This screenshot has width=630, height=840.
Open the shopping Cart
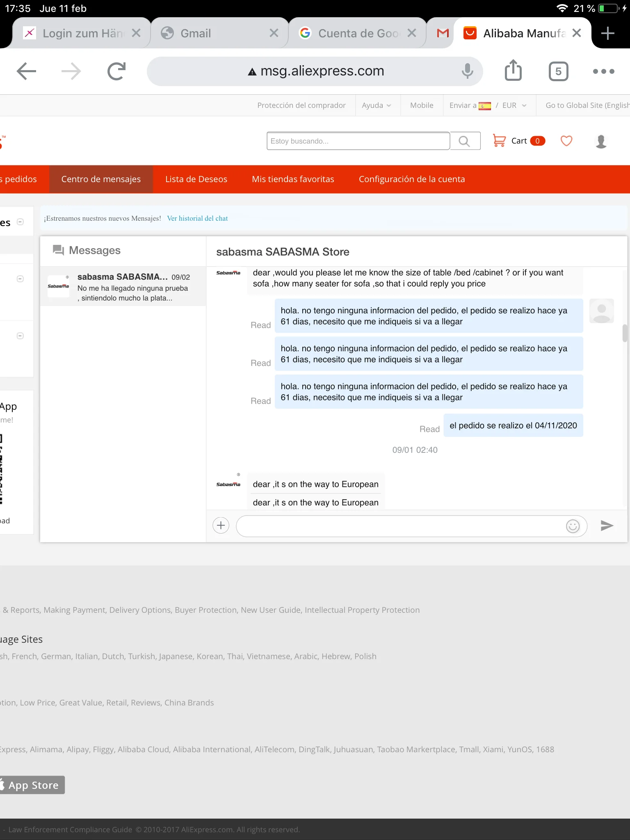519,141
